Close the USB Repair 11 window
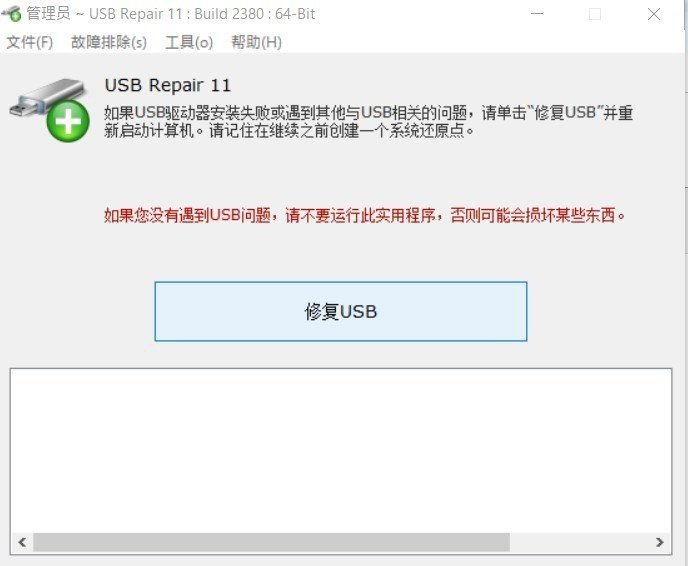688x566 pixels. pyautogui.click(x=654, y=14)
